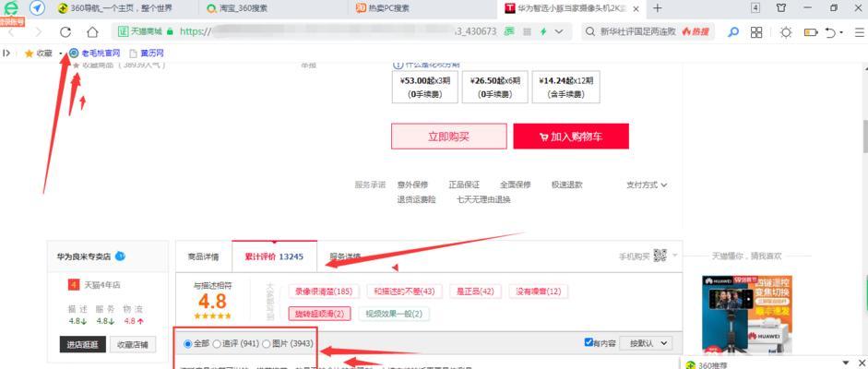Screen dimensions: 868x369
Task: Click the back navigation arrow
Action: pyautogui.click(x=12, y=32)
